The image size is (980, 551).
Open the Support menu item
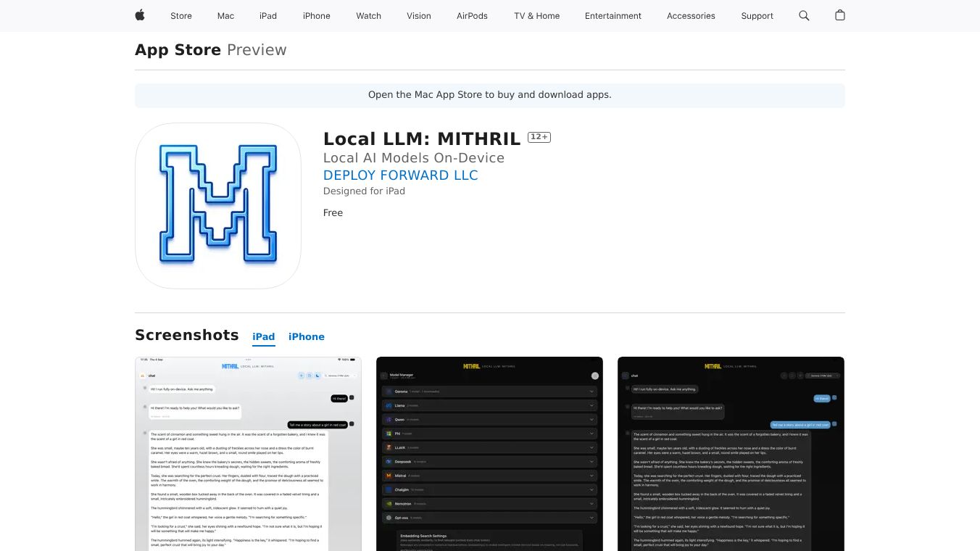(x=757, y=16)
